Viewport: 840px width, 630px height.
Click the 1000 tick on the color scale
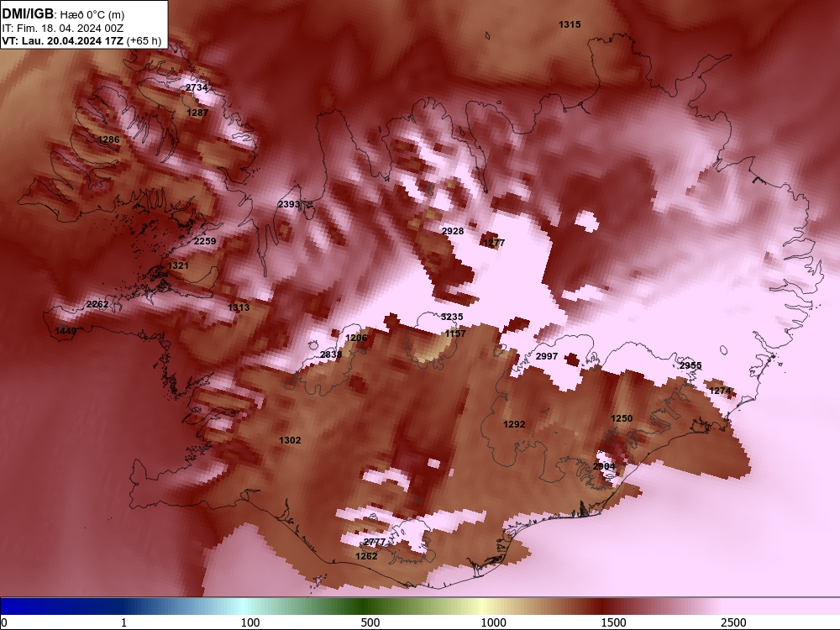point(493,622)
